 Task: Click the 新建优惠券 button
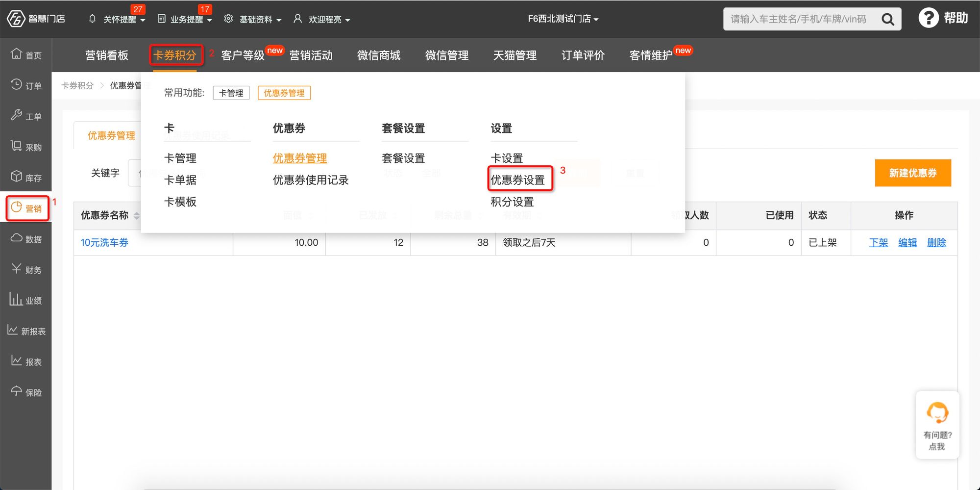point(913,173)
